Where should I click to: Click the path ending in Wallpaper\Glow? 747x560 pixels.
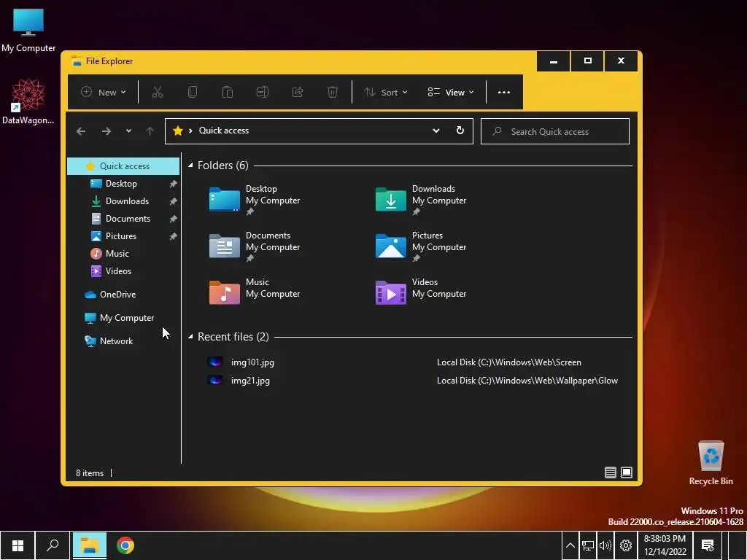[527, 381]
